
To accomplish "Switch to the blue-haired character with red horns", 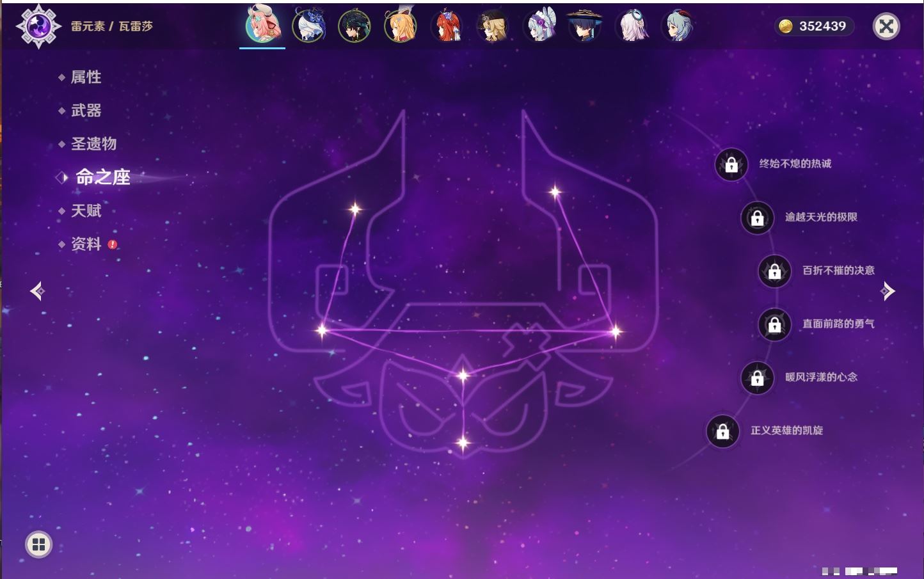I will click(678, 26).
